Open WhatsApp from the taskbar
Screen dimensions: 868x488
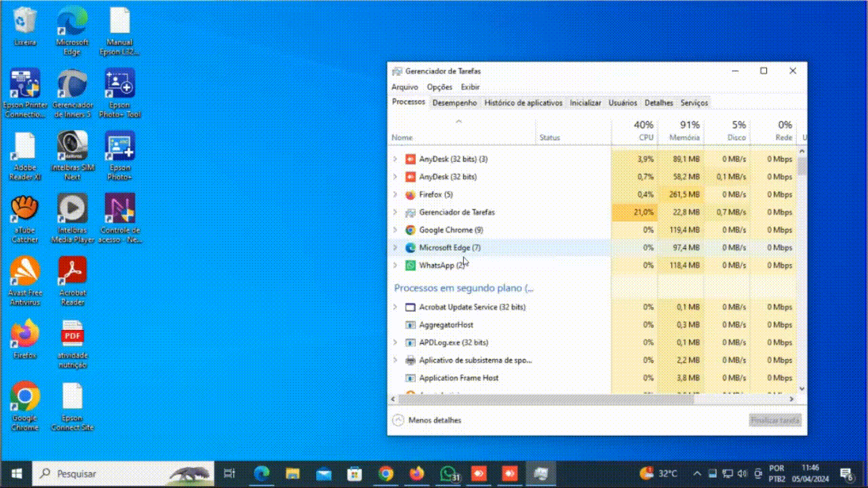pos(448,474)
